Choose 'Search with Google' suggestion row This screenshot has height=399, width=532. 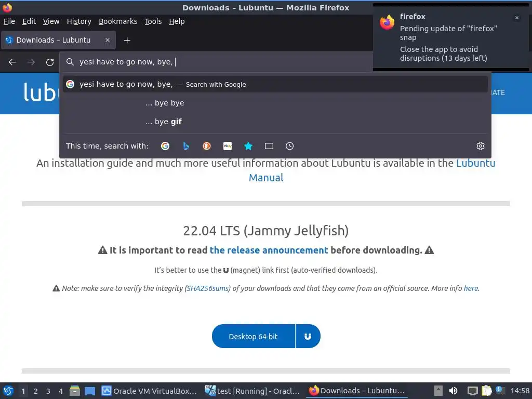[275, 84]
